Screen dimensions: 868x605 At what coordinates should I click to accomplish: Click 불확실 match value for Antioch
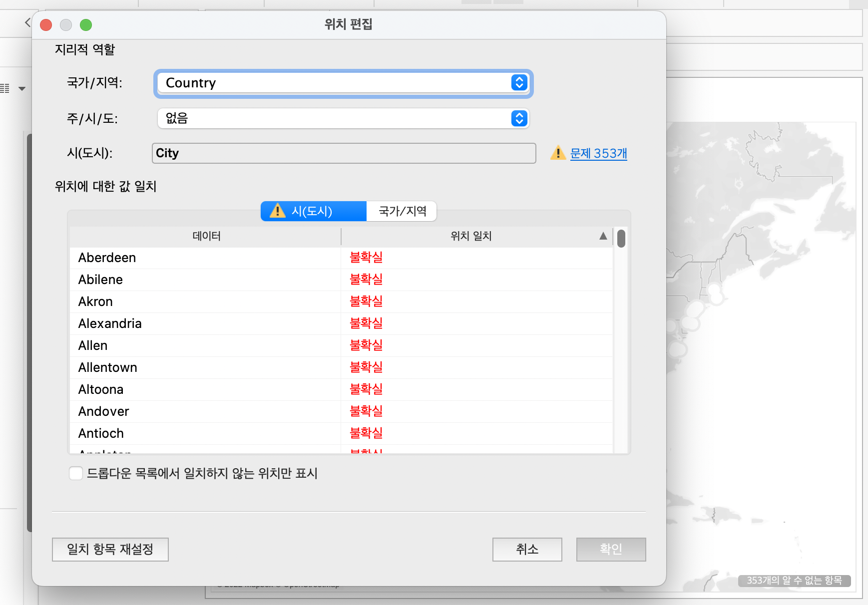click(x=366, y=433)
